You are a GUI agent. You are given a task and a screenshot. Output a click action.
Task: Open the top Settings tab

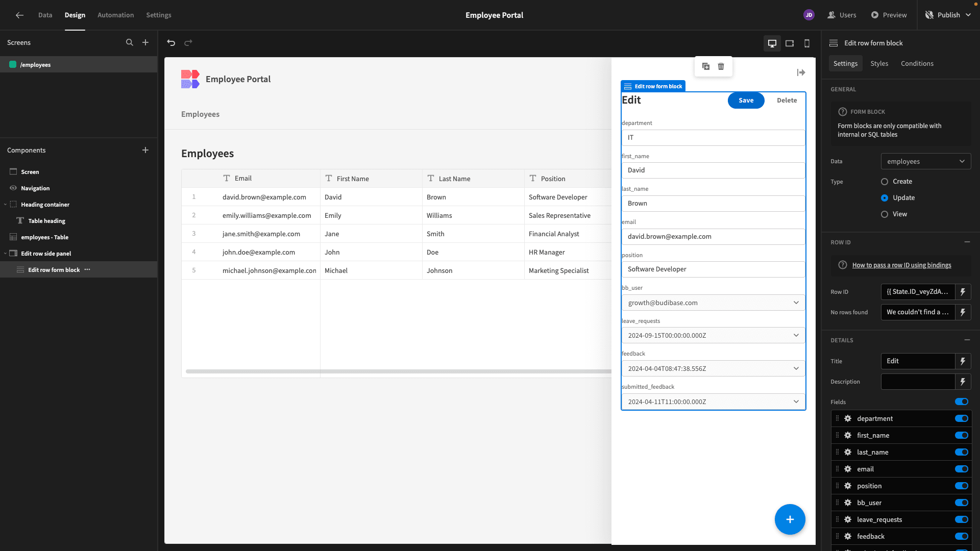[159, 15]
